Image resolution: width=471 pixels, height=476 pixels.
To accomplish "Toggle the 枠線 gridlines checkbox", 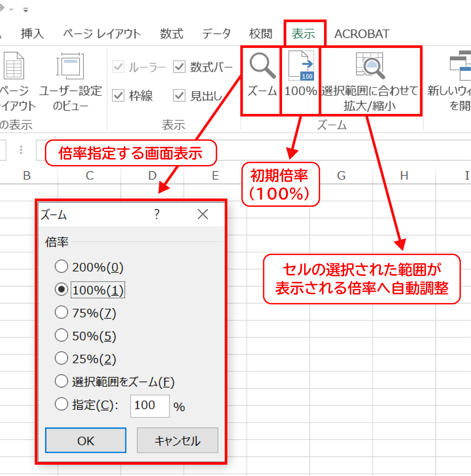I will (118, 95).
